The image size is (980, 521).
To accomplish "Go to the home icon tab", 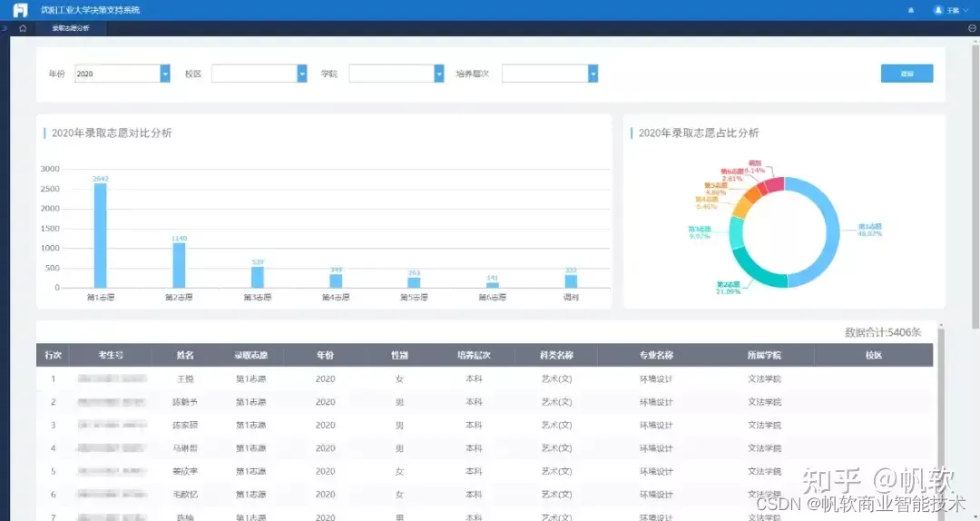I will click(x=23, y=28).
